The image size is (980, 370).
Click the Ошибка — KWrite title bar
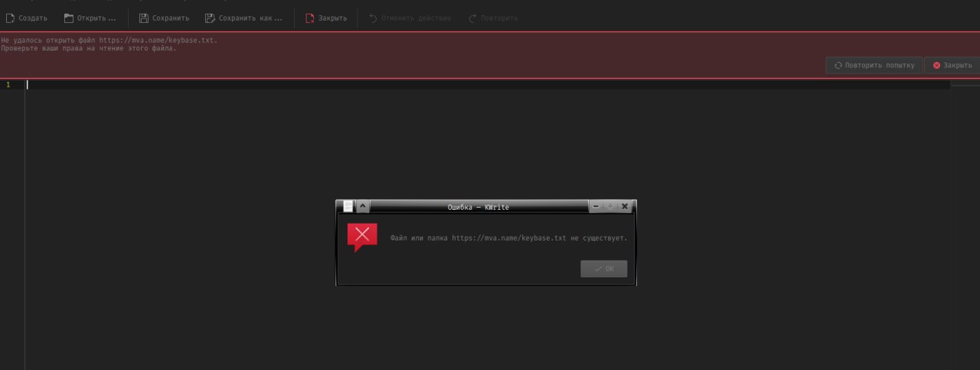[479, 207]
